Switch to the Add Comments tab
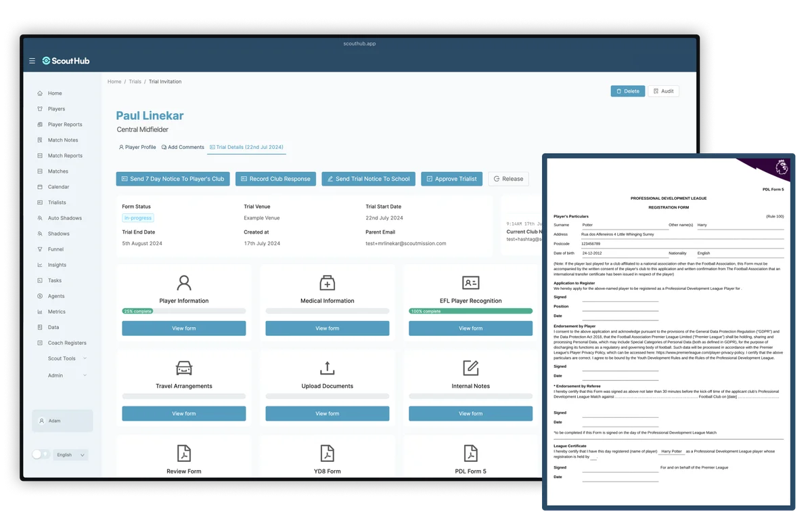 [x=183, y=147]
